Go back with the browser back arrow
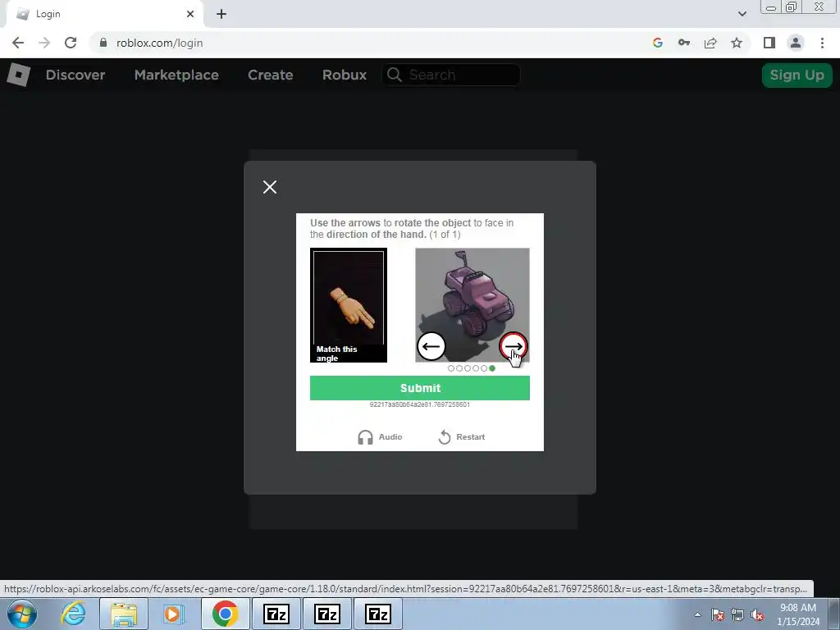The width and height of the screenshot is (840, 630). (x=18, y=43)
